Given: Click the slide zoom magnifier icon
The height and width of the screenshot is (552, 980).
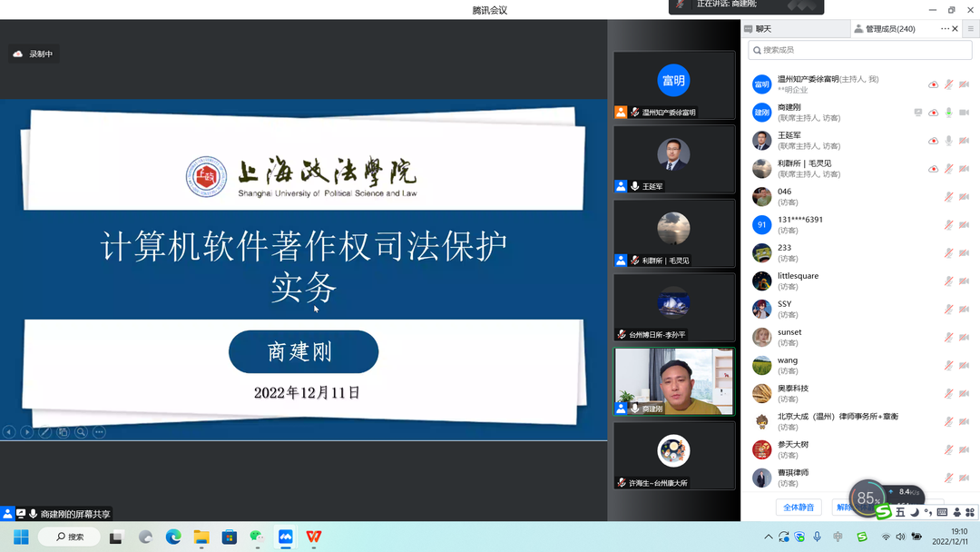Looking at the screenshot, I should [81, 432].
